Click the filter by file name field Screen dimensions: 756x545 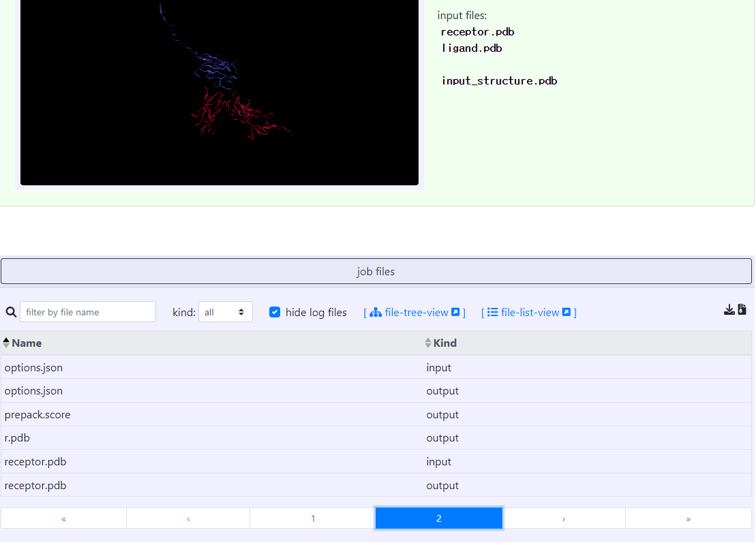[x=88, y=312]
